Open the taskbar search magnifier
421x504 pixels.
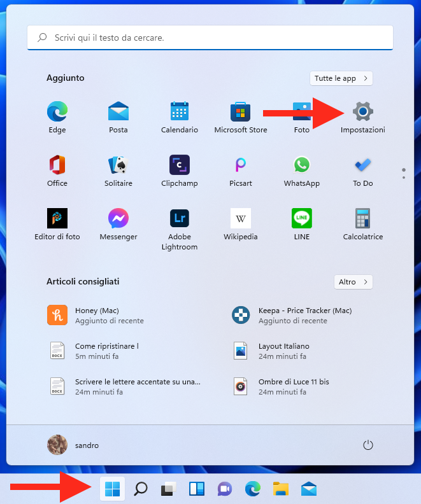coord(141,489)
